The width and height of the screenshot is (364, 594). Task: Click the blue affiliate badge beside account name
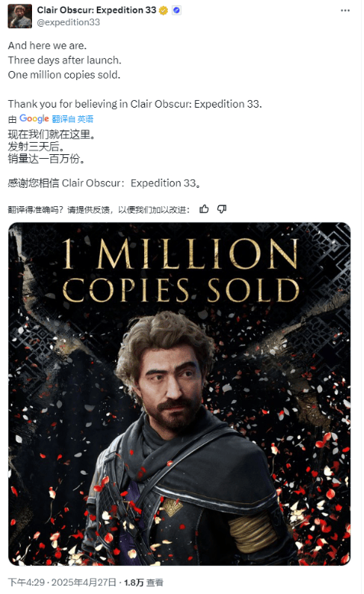pos(176,11)
